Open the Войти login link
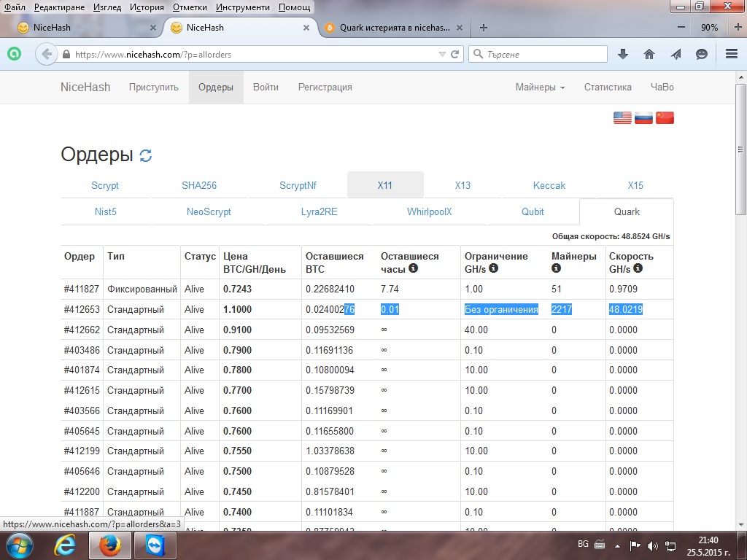747x560 pixels. (266, 87)
